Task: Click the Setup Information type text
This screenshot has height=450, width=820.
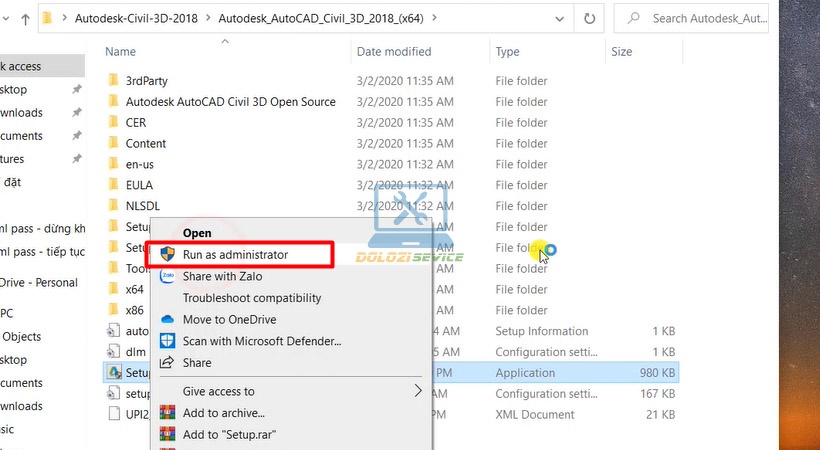Action: tap(542, 331)
